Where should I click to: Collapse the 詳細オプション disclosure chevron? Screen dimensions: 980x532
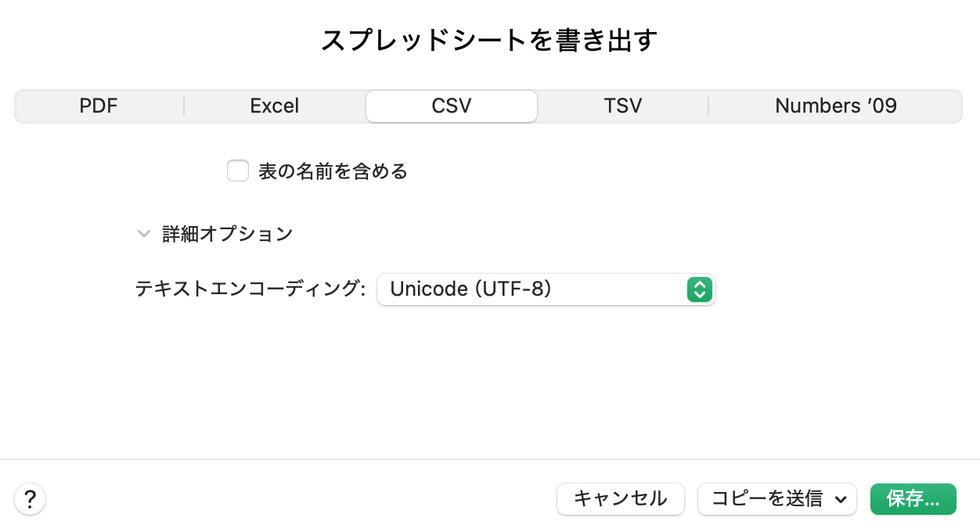click(x=143, y=234)
